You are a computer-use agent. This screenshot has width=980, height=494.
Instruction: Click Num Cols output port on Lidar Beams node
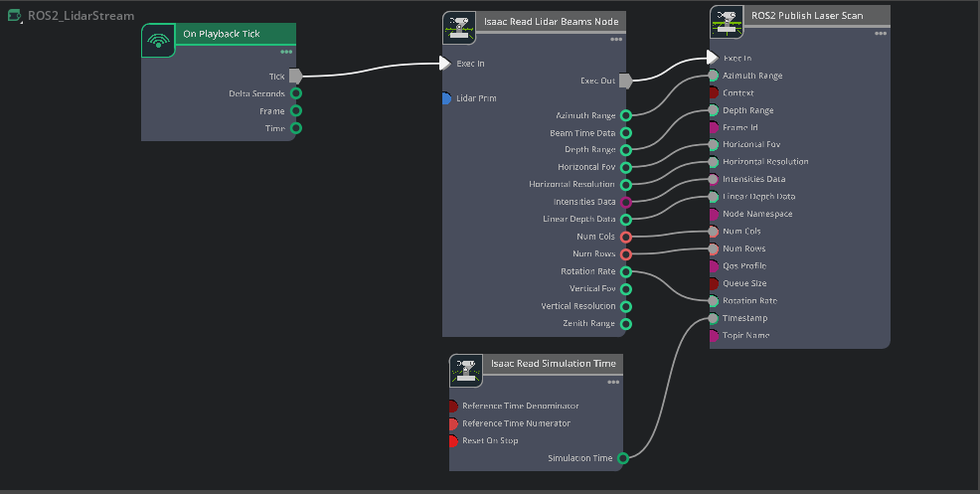tap(625, 237)
